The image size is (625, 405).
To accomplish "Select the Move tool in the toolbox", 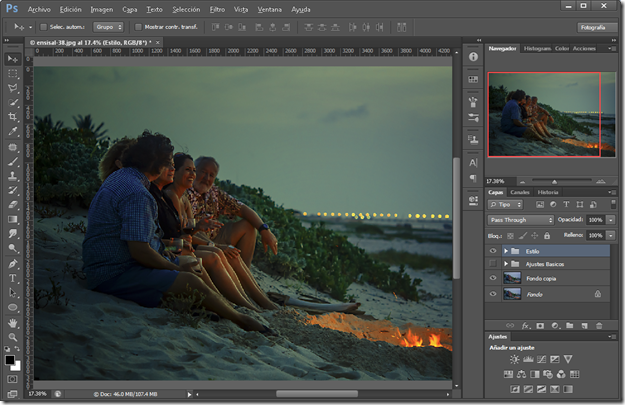I will tap(13, 59).
